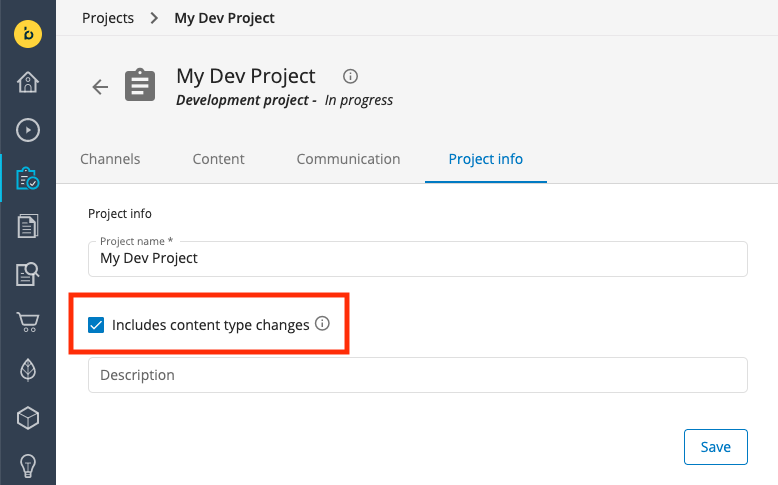778x485 pixels.
Task: Click the Bloomreach logo icon
Action: click(x=28, y=33)
